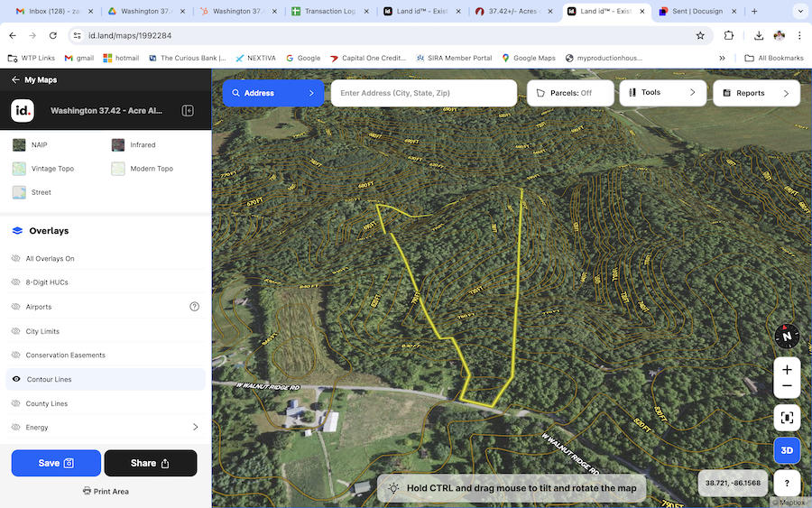Click the Print Area link

106,491
